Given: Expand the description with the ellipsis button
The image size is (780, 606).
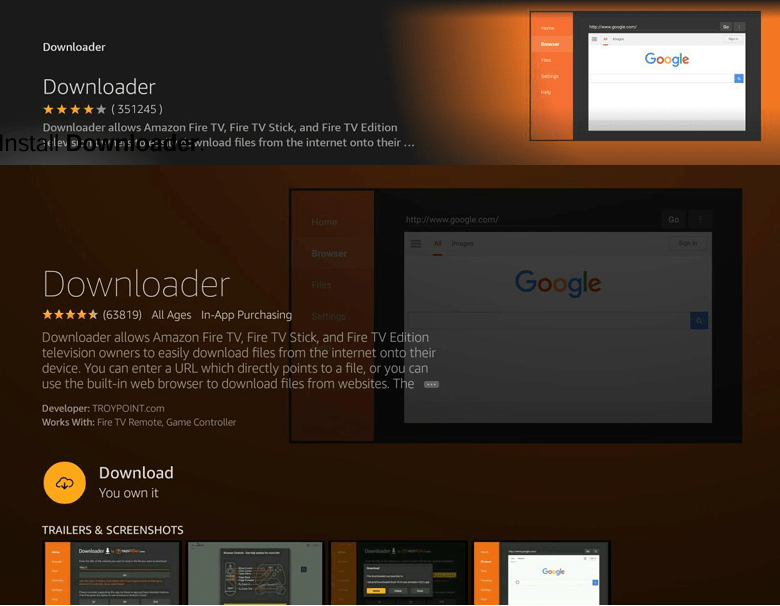Looking at the screenshot, I should (x=431, y=384).
